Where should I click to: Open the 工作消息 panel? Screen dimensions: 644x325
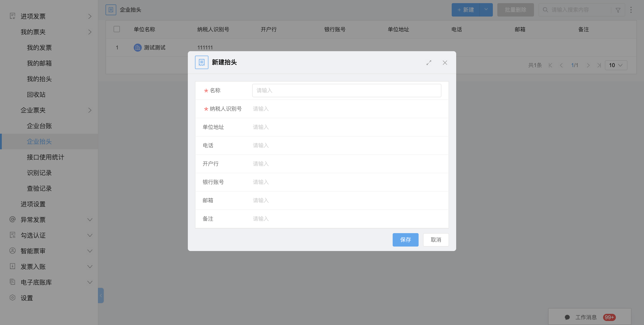click(590, 317)
